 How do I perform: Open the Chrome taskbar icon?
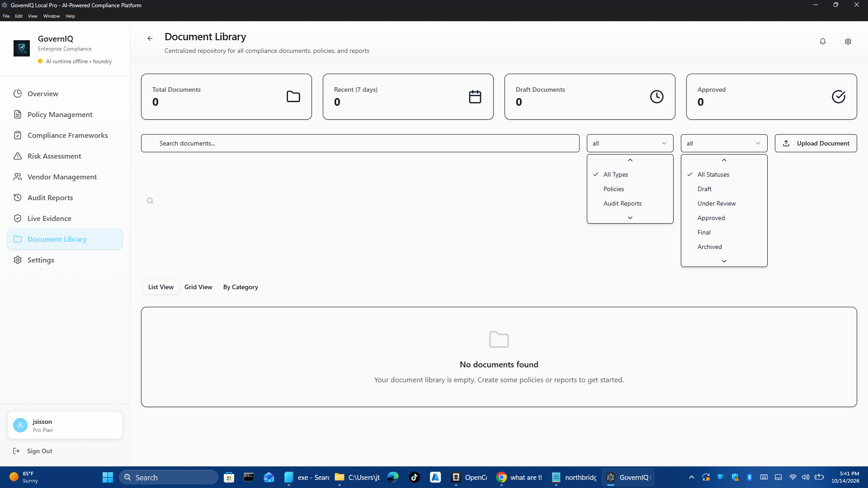(501, 477)
